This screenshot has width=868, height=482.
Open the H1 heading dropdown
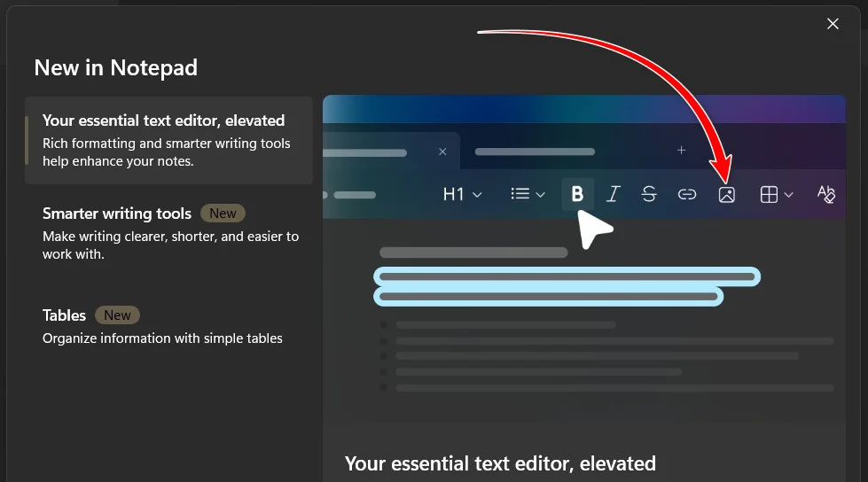click(462, 194)
